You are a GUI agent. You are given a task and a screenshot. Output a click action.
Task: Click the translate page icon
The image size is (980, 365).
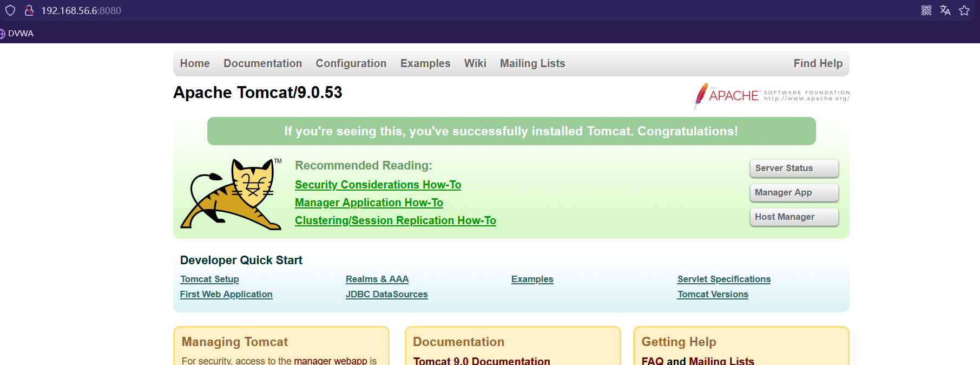point(945,10)
